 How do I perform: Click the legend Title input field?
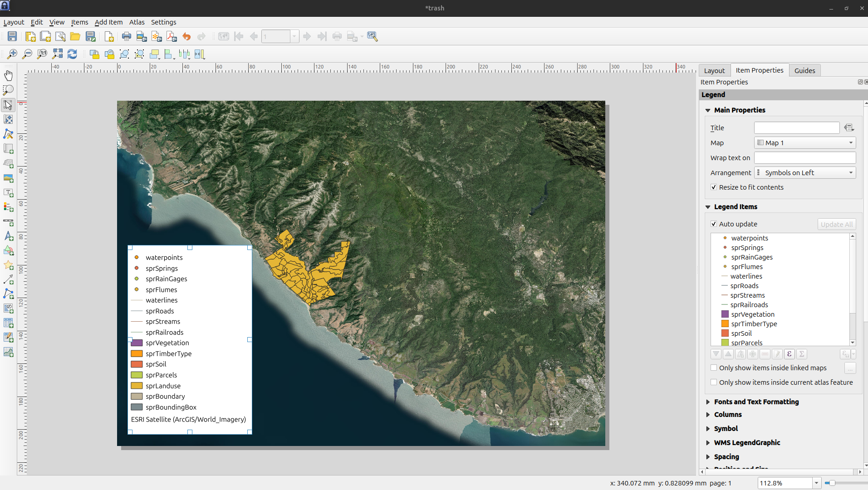[x=796, y=128]
